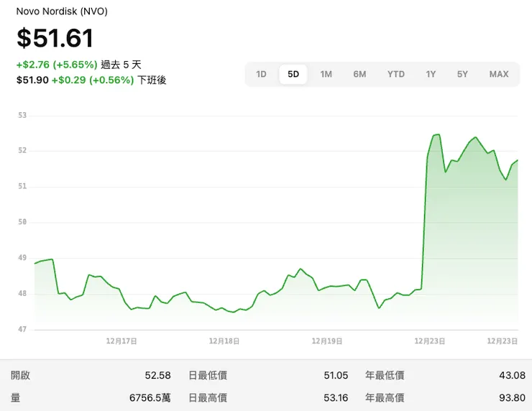The height and width of the screenshot is (411, 532).
Task: Select the 5D time range tab
Action: (x=293, y=74)
